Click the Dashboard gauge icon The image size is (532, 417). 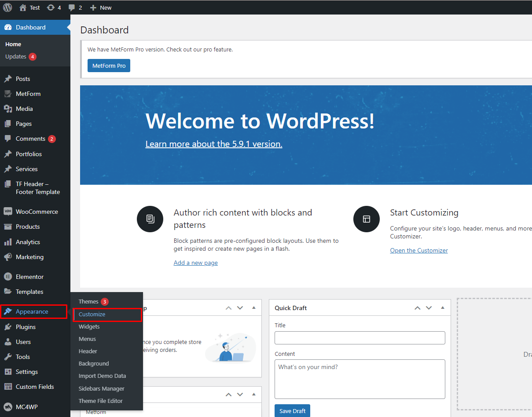click(x=8, y=27)
